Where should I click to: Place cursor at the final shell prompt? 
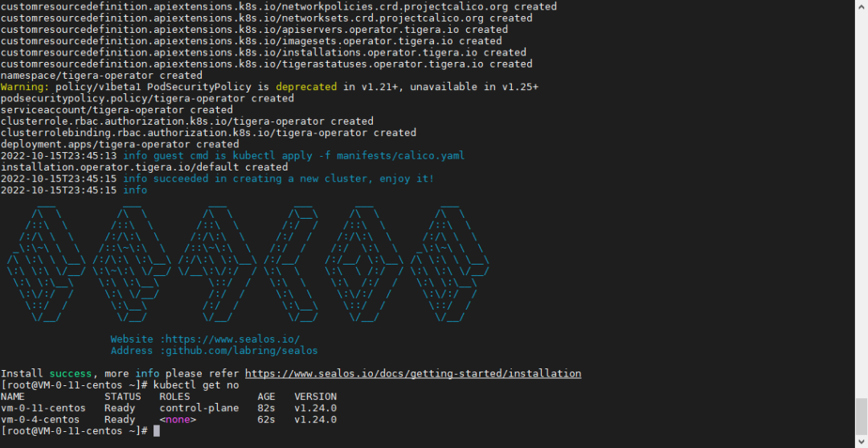[x=157, y=431]
